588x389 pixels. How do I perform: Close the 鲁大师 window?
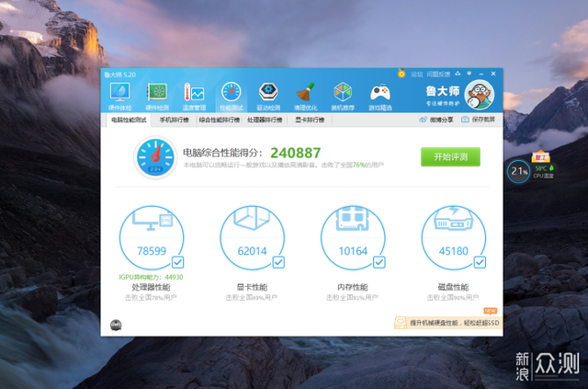point(493,74)
